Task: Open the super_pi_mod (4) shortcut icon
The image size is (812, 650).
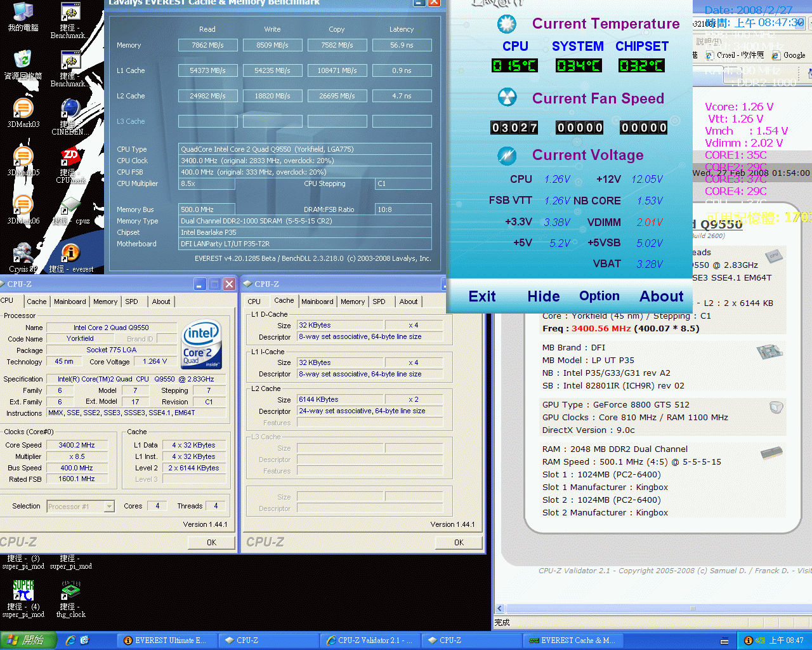Action: 23,598
